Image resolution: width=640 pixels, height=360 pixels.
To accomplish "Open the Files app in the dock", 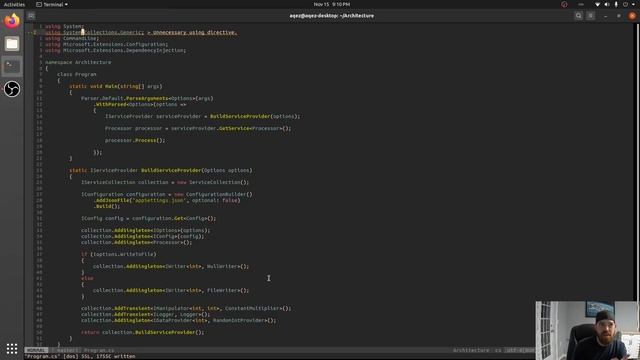I will (12, 44).
